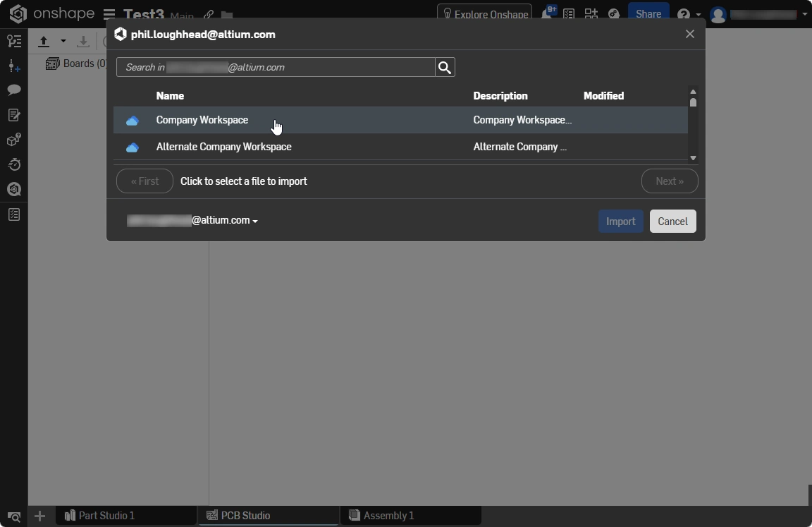
Task: Close the import dialog with X
Action: tap(690, 34)
